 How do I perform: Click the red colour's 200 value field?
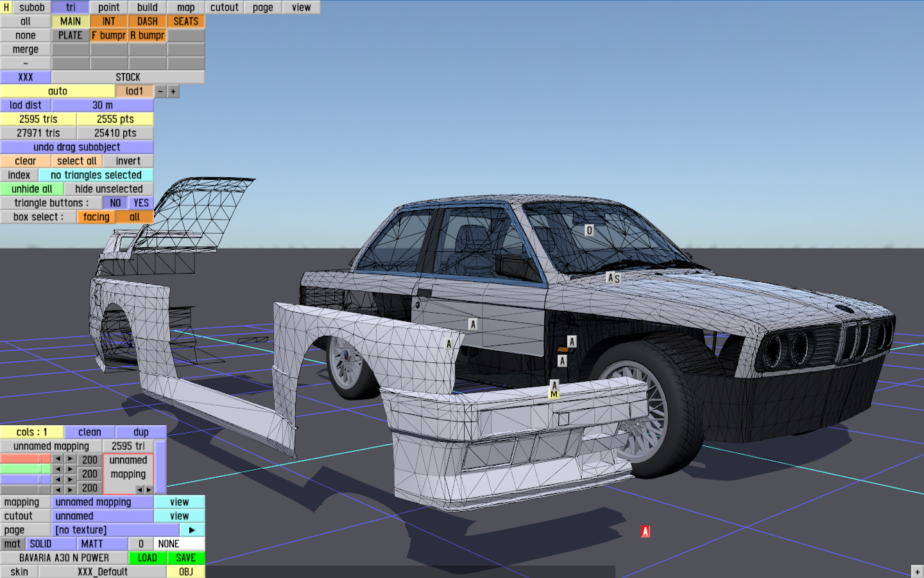point(90,460)
